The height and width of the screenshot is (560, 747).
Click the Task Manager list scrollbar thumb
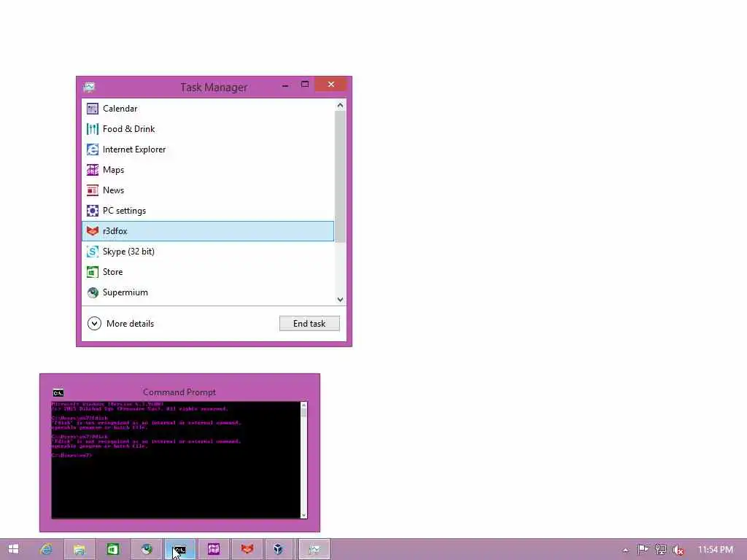[x=340, y=176]
